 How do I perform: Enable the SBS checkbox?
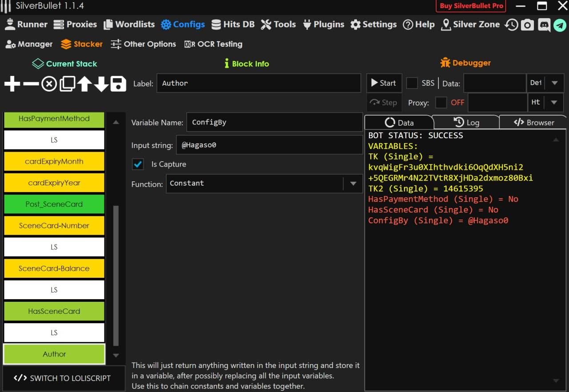click(412, 83)
